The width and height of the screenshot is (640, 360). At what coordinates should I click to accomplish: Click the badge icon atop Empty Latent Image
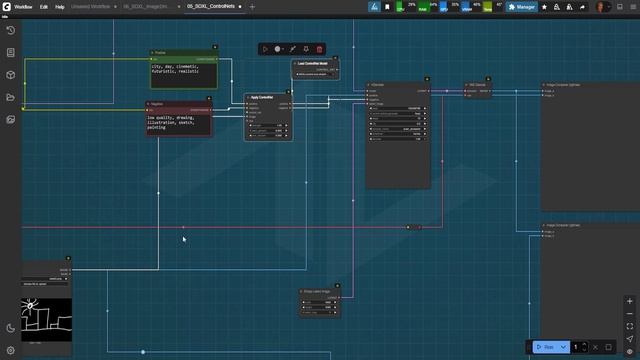[x=337, y=286]
